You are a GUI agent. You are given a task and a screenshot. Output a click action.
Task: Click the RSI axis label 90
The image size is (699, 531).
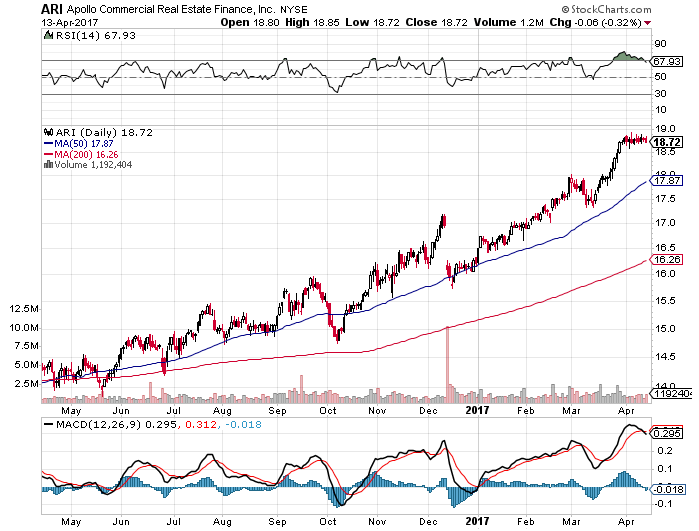[x=661, y=44]
